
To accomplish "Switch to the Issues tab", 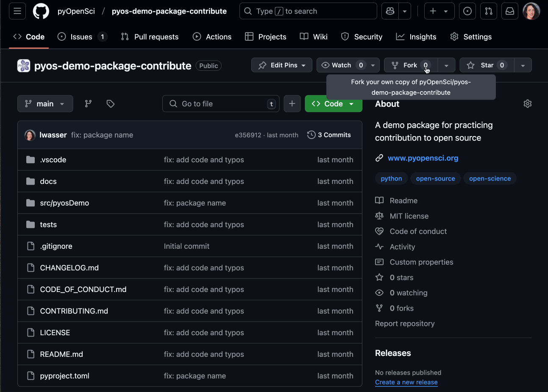I will 82,37.
